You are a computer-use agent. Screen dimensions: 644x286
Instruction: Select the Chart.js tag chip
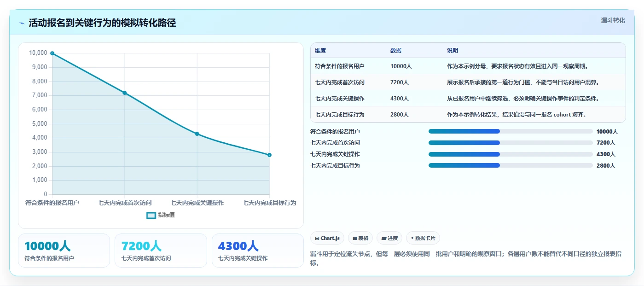327,238
